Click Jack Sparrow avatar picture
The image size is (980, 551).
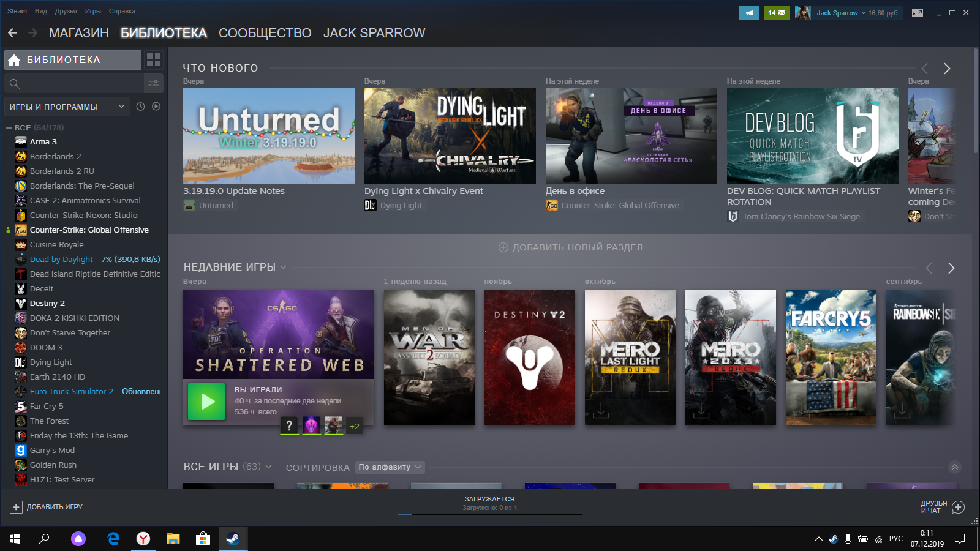(802, 13)
